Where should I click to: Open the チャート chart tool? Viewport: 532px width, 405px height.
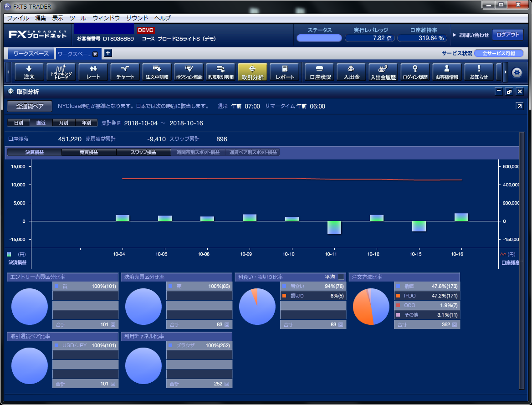click(125, 72)
